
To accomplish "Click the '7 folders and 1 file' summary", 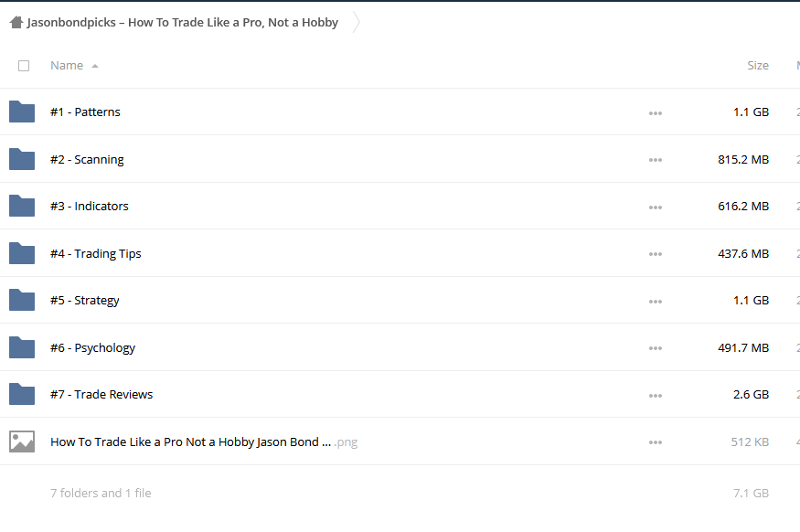I will [101, 493].
